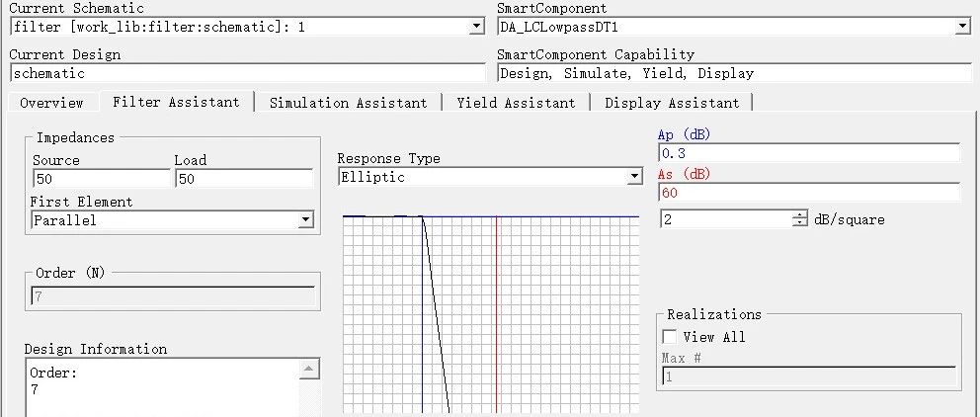This screenshot has height=417, width=980.
Task: Enable the View All checkbox
Action: tap(670, 337)
